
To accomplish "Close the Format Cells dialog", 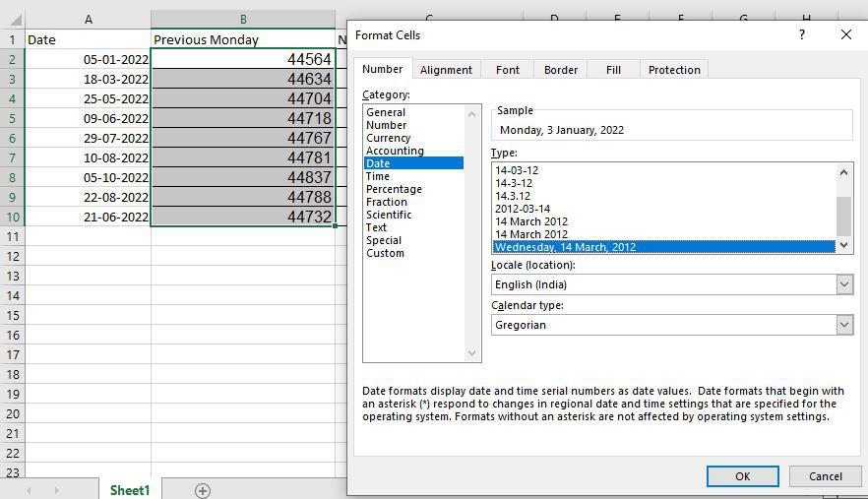I will tap(845, 34).
